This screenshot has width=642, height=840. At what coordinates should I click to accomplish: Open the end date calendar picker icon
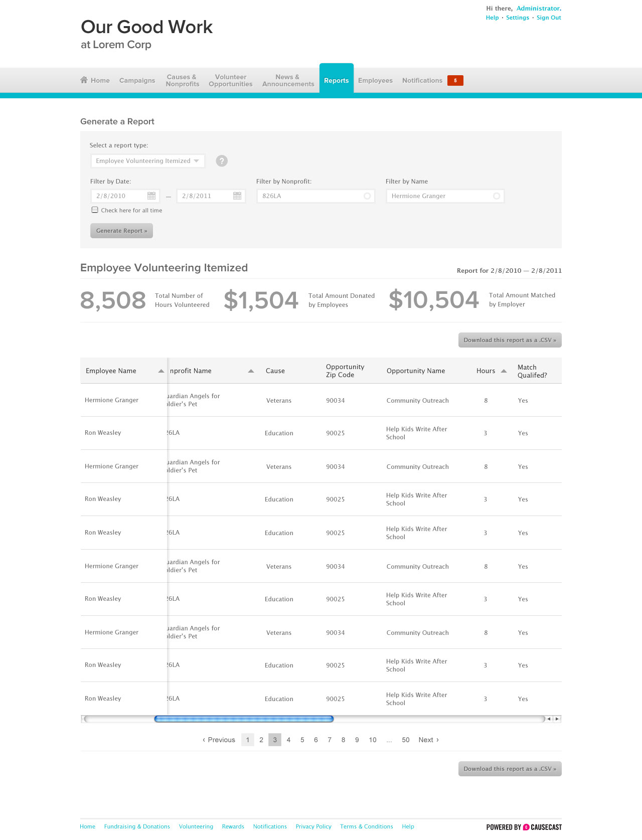[x=237, y=196]
